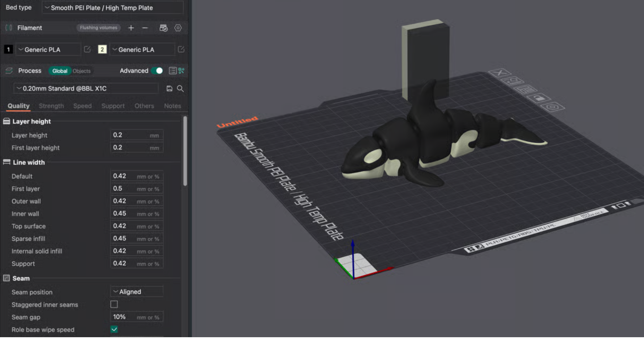The height and width of the screenshot is (362, 644).
Task: Toggle Advanced mode switch
Action: [x=157, y=71]
